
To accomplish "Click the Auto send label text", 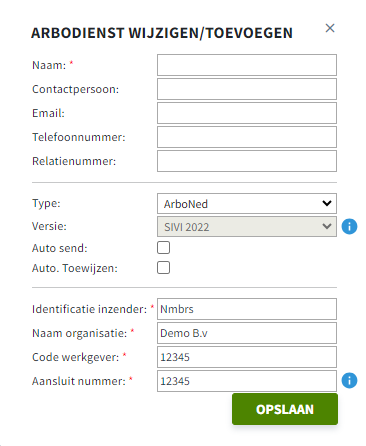I will coord(60,248).
